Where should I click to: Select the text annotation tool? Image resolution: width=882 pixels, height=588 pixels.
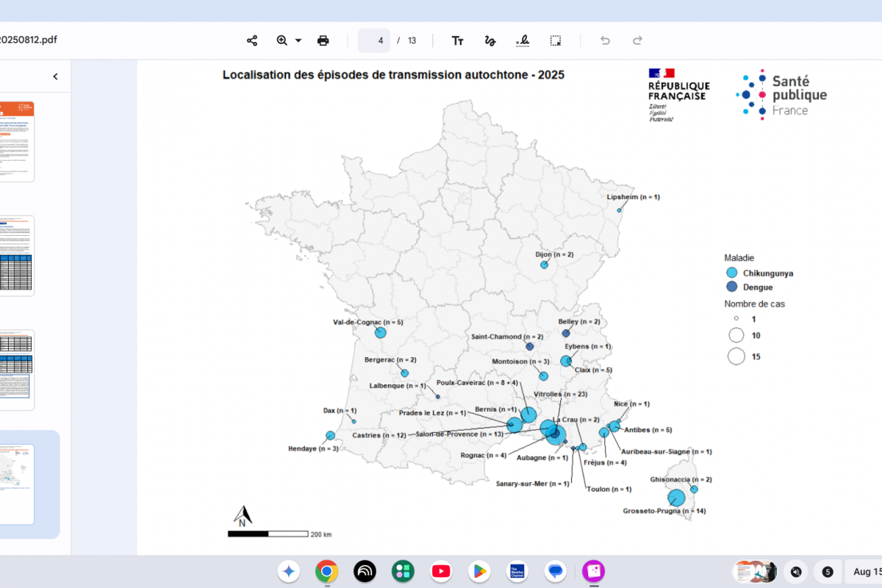457,40
